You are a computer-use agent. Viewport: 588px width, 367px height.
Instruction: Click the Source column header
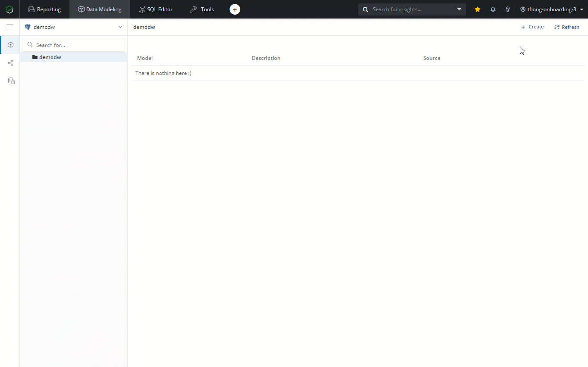pyautogui.click(x=432, y=58)
